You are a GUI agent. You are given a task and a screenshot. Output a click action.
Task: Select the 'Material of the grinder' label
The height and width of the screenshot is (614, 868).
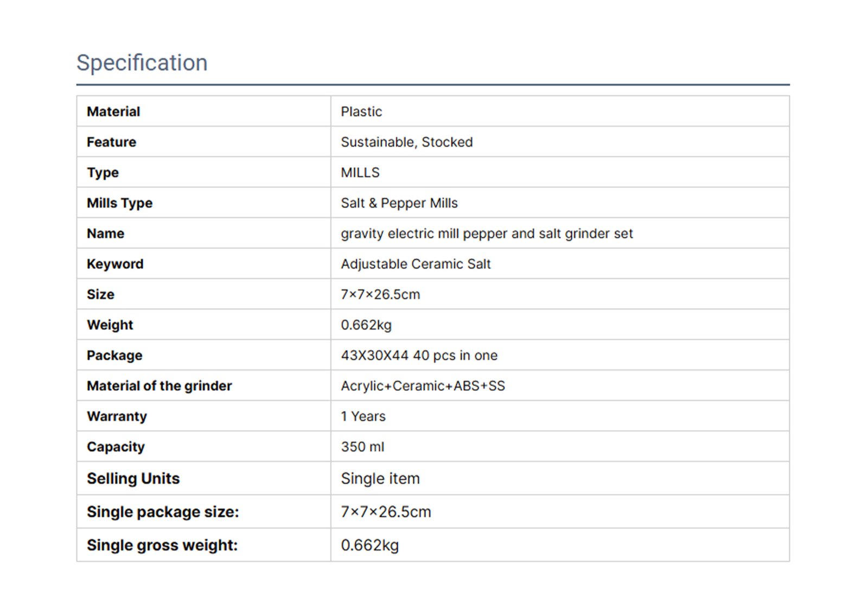(159, 386)
